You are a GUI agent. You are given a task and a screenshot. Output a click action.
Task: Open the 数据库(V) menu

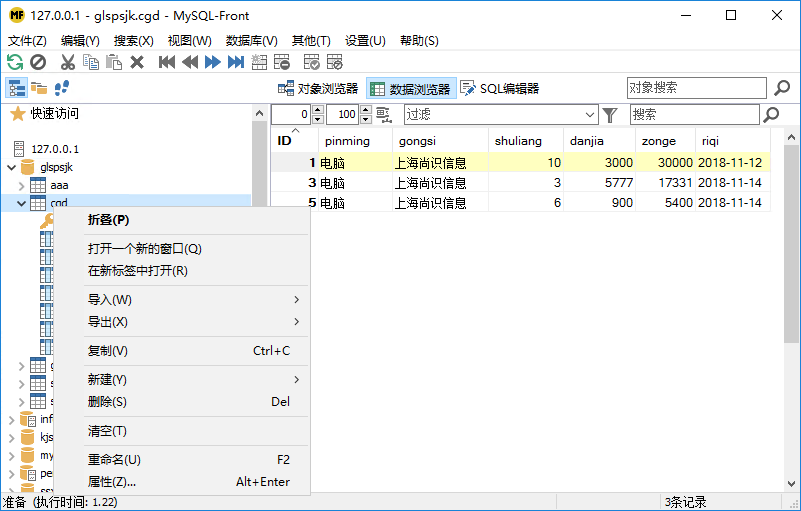coord(251,41)
